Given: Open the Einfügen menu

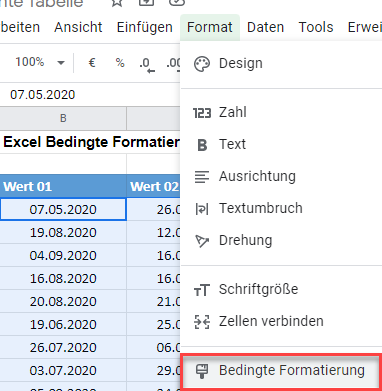Looking at the screenshot, I should 145,27.
